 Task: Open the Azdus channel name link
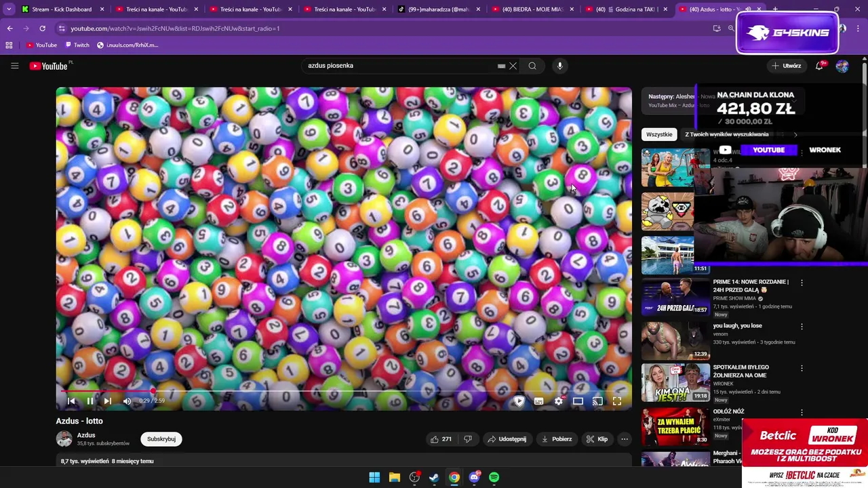[x=86, y=435]
